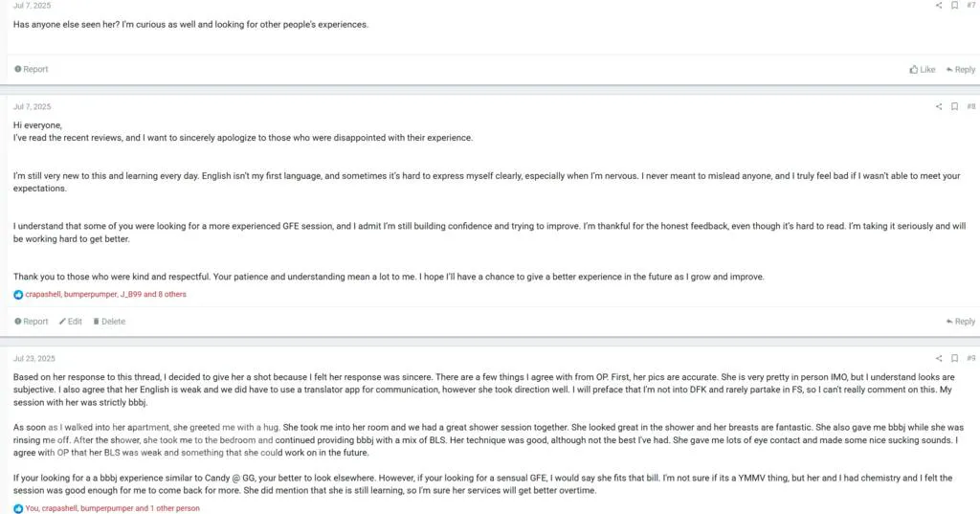Click share icon on post #9
The image size is (980, 514).
[938, 358]
